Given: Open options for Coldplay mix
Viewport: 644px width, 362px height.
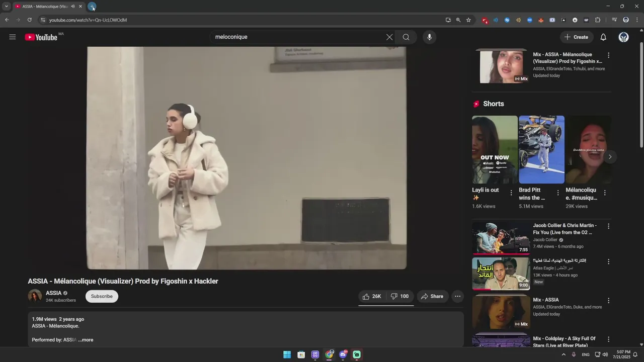Looking at the screenshot, I should click(x=608, y=339).
